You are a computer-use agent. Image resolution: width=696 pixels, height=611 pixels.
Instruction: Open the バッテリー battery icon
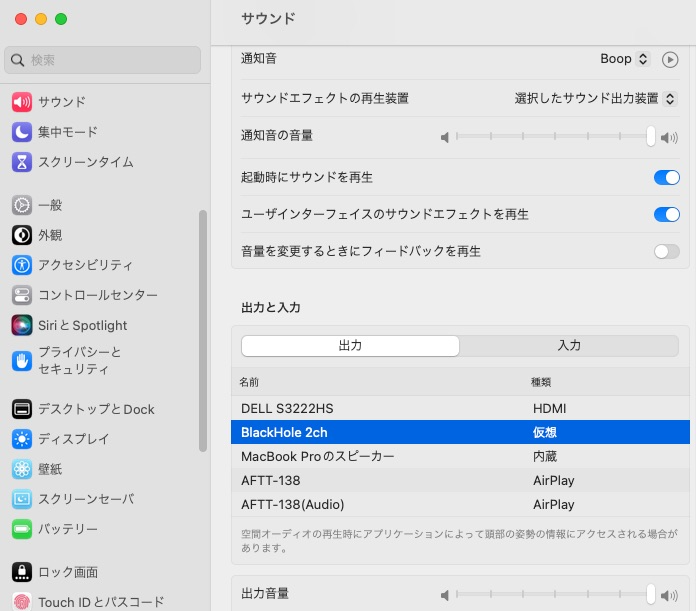[x=22, y=529]
